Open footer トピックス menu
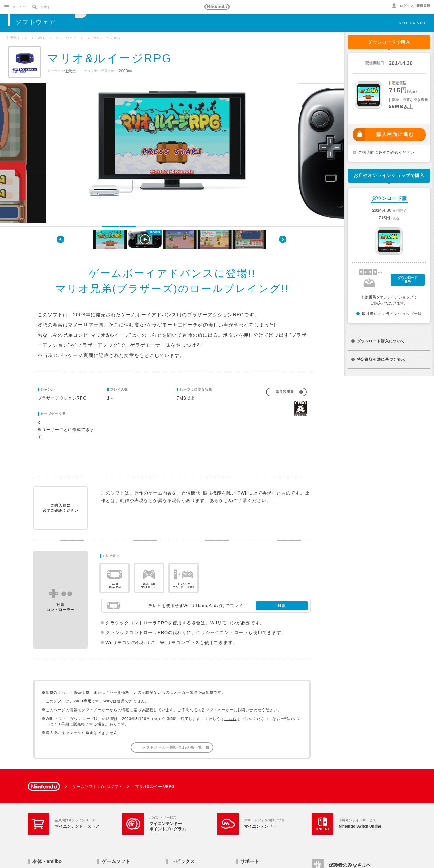The width and height of the screenshot is (434, 868). 183,861
